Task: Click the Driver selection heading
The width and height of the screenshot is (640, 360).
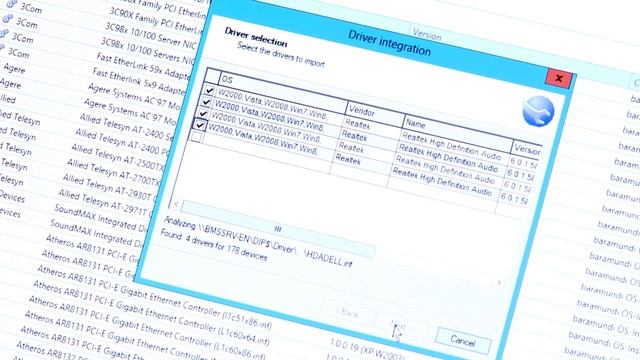Action: click(256, 37)
